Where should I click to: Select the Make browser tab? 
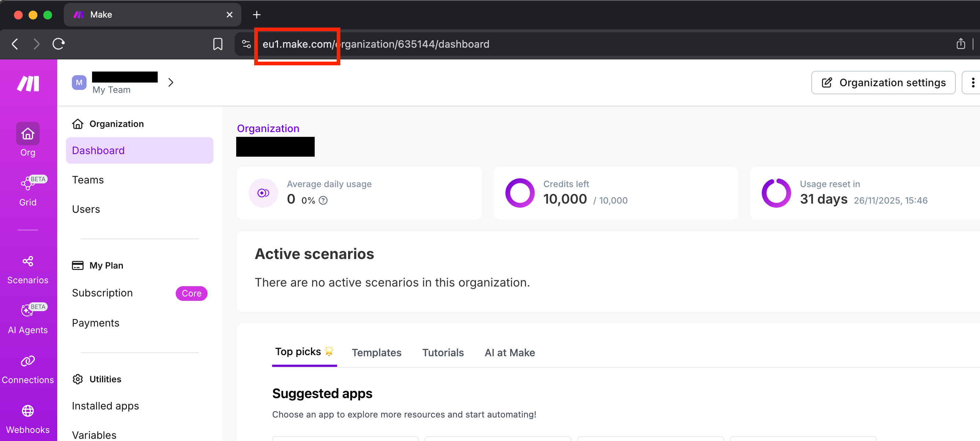point(152,14)
